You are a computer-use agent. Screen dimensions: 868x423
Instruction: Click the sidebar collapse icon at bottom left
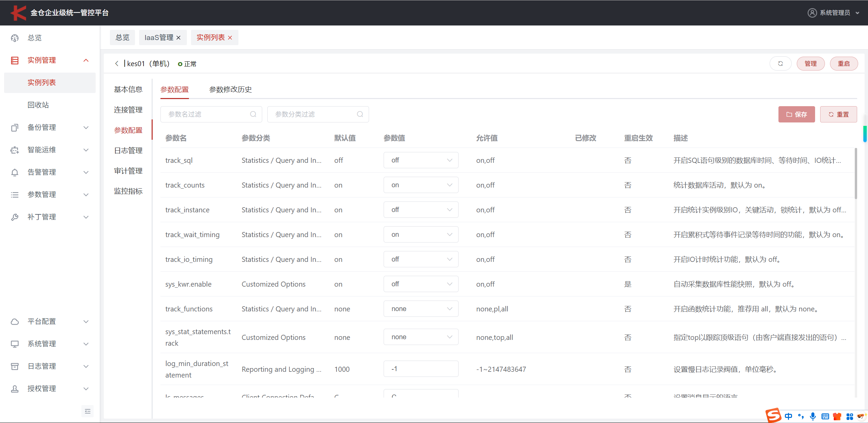[88, 411]
